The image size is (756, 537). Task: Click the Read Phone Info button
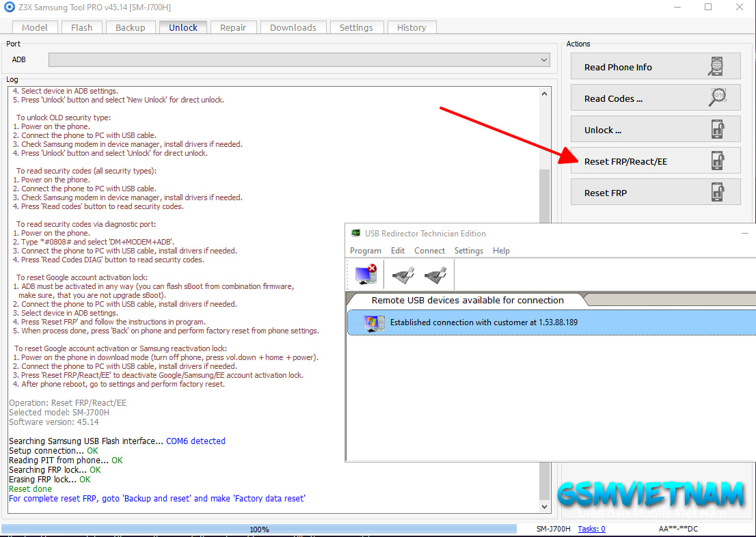pos(656,66)
